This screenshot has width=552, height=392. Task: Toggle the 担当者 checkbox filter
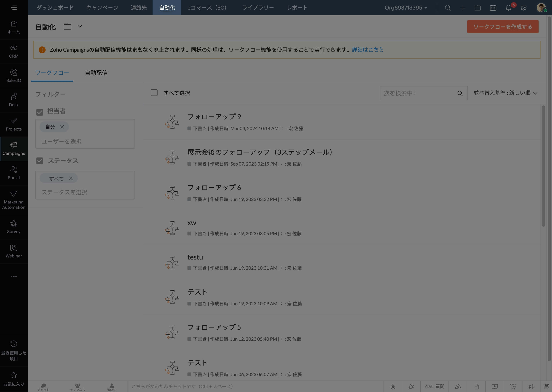coord(39,111)
